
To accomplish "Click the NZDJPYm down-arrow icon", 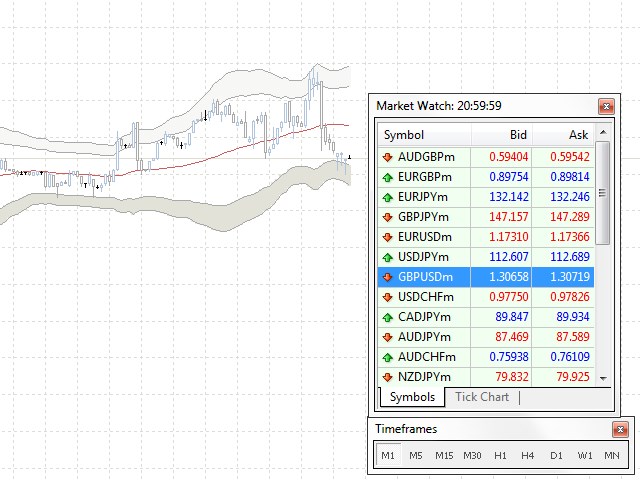I will pos(387,377).
